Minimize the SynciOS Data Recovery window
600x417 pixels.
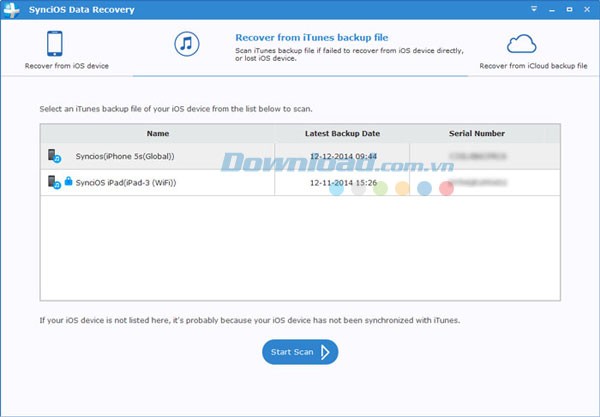click(x=552, y=10)
